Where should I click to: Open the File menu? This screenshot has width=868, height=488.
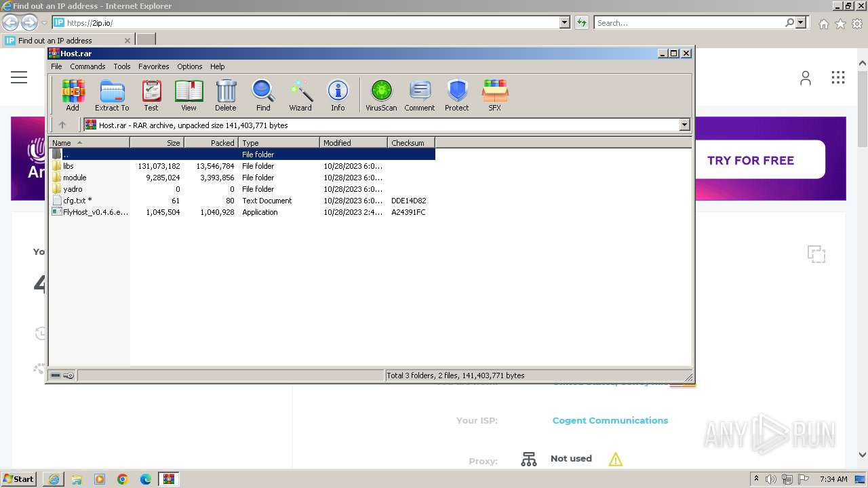[x=56, y=66]
